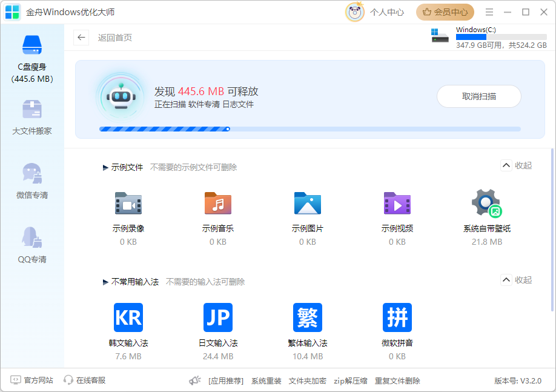Click the 韩文输入法 KR icon
Viewport: 556px width, 392px height.
tap(128, 317)
